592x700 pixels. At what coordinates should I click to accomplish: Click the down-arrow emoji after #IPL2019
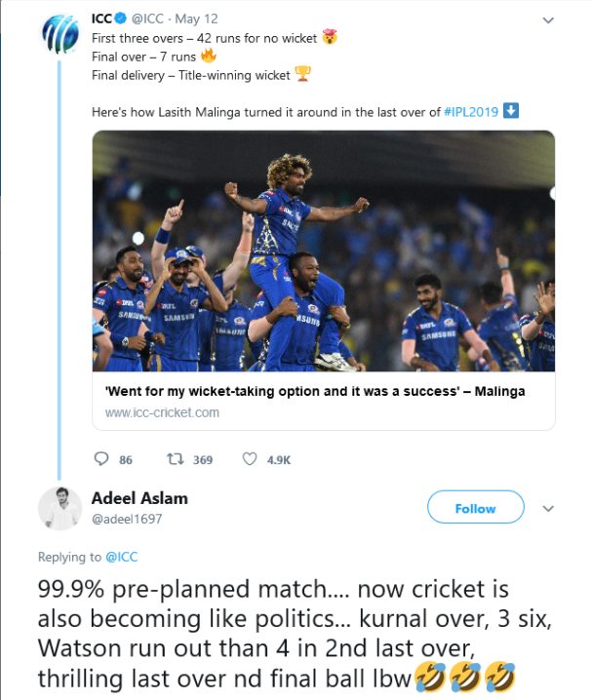(511, 111)
